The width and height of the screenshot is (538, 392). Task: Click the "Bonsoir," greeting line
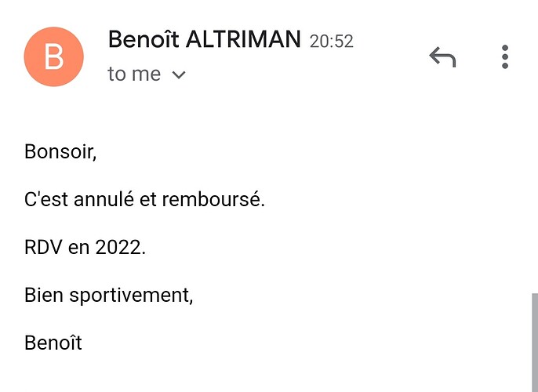(x=60, y=151)
